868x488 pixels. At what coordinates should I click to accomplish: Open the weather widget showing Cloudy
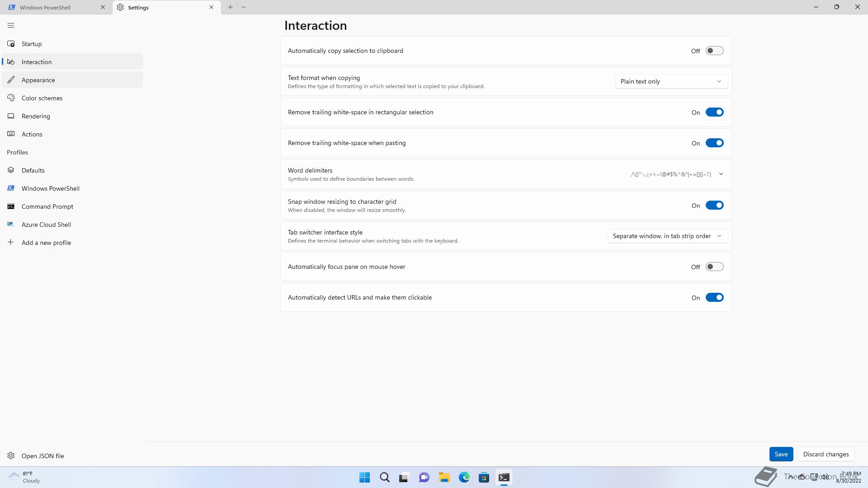(x=25, y=477)
